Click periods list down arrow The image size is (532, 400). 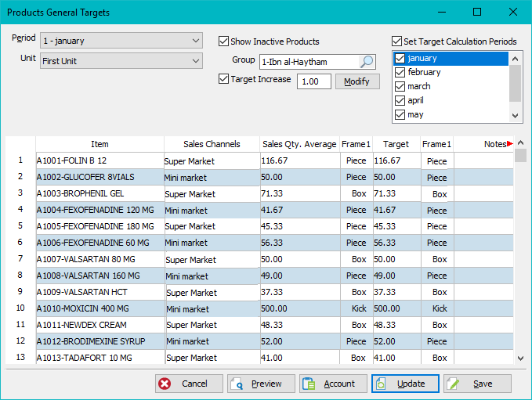click(515, 116)
